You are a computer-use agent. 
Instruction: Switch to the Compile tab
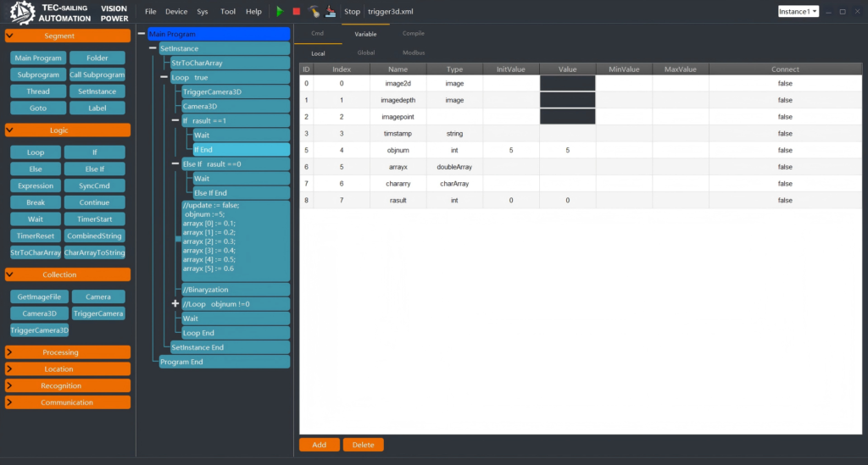[414, 34]
